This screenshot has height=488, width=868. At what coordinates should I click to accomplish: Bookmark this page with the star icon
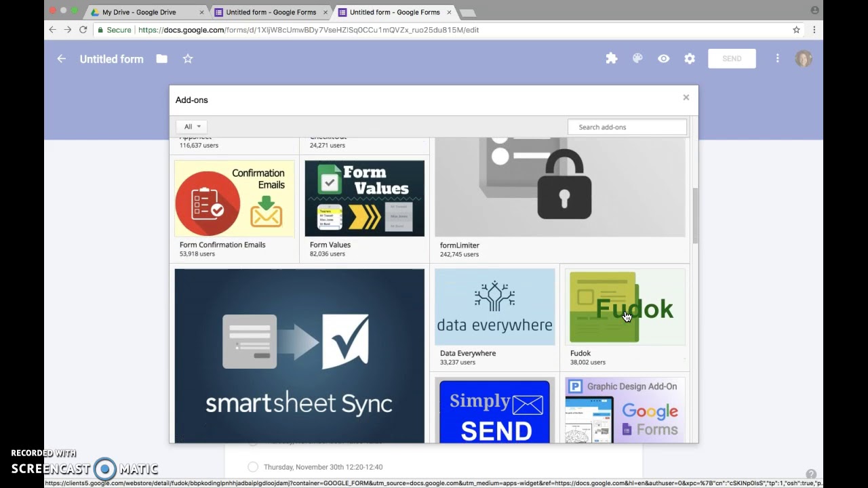796,30
